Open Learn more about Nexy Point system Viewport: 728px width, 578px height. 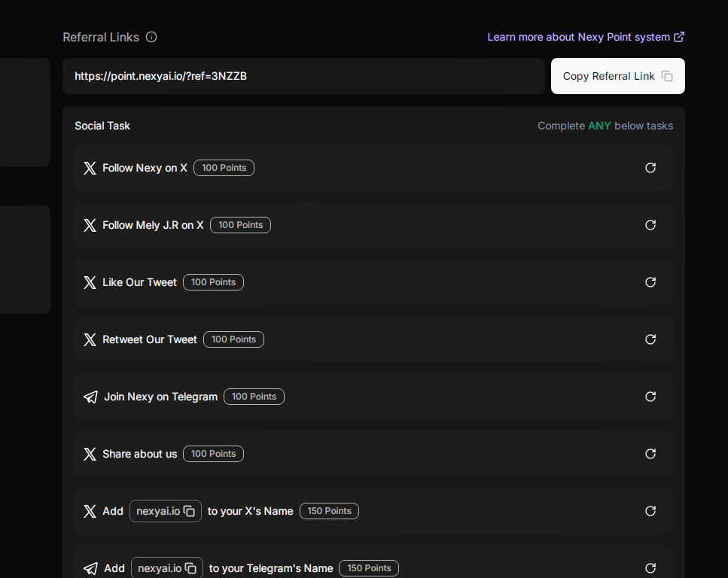tap(586, 37)
